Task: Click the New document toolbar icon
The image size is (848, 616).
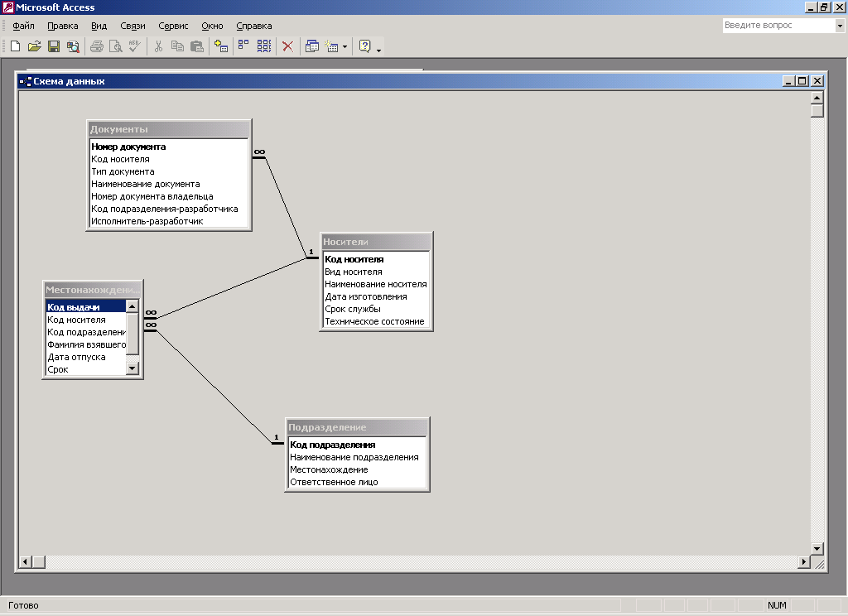Action: point(15,47)
